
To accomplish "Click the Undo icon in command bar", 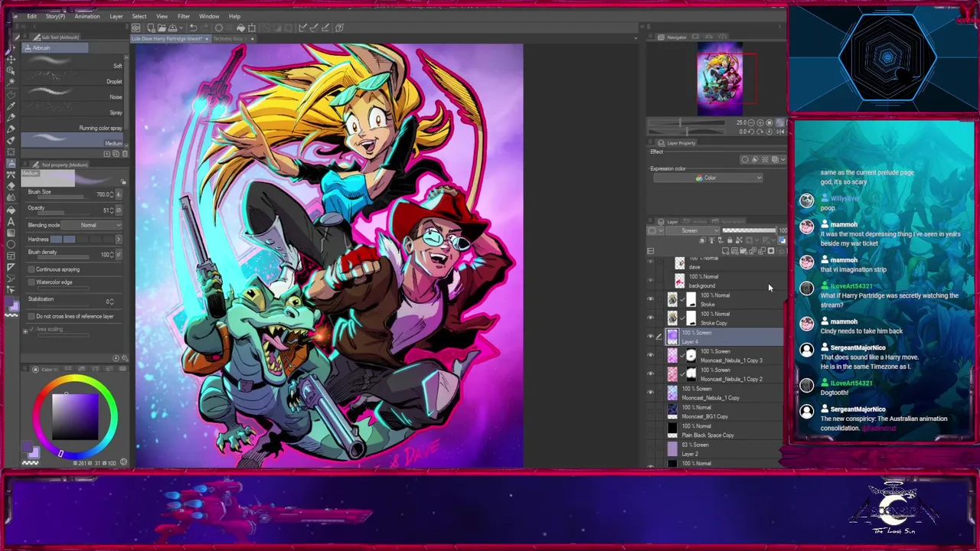I will (193, 28).
